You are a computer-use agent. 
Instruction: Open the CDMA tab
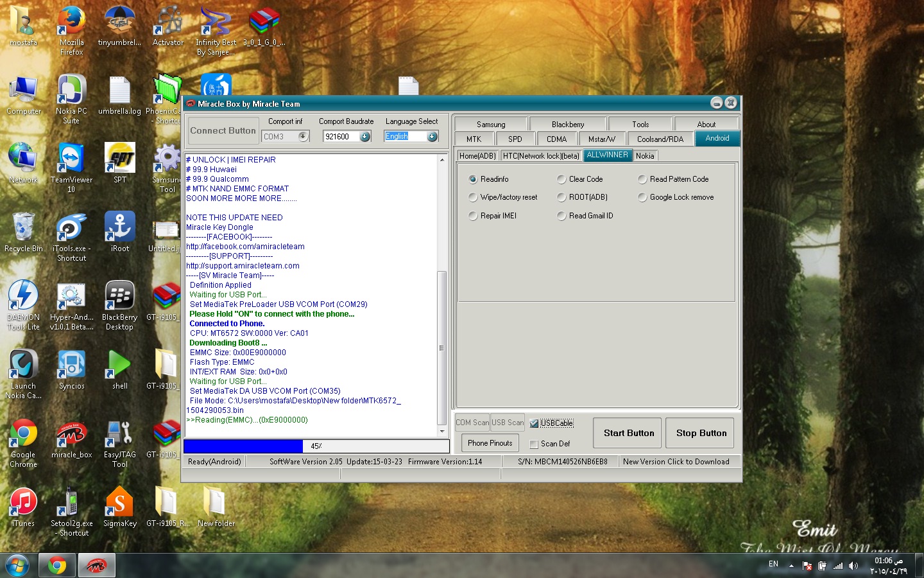coord(556,139)
